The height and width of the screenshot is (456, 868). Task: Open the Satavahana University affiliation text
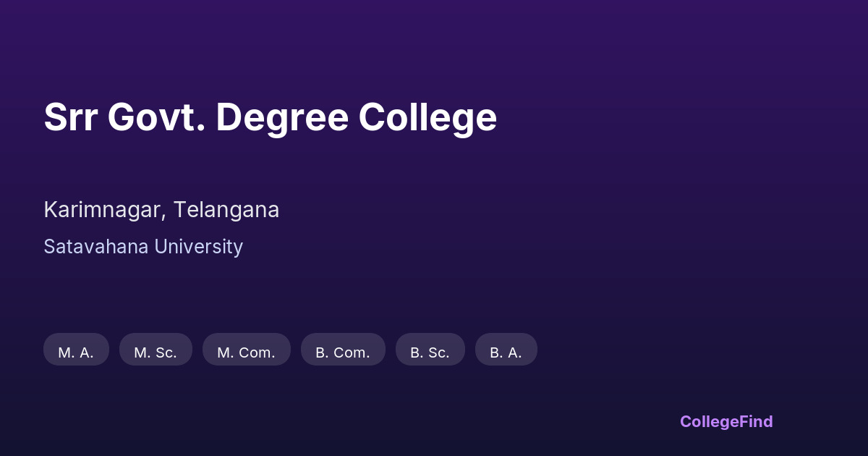(143, 247)
